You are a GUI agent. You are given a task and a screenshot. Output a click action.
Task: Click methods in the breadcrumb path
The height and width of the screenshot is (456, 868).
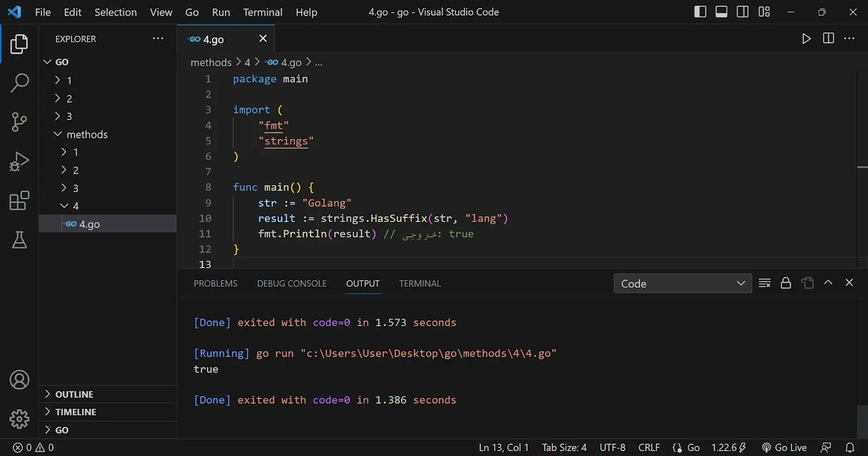211,62
